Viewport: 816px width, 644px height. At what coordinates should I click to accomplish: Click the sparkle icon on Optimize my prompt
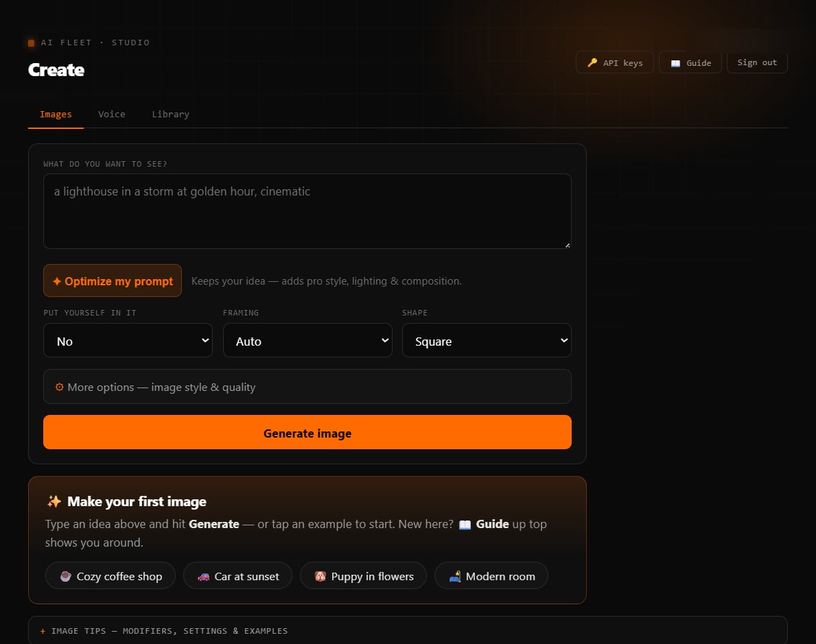click(57, 281)
